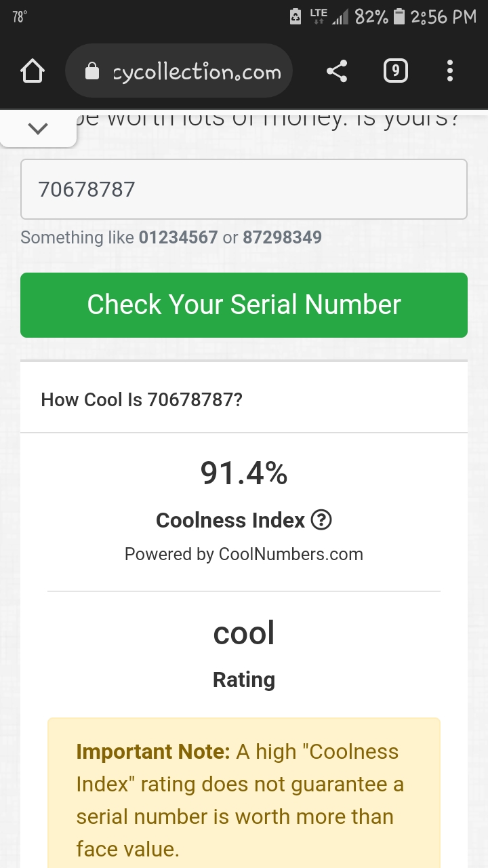Select the example serial 87298349

282,237
